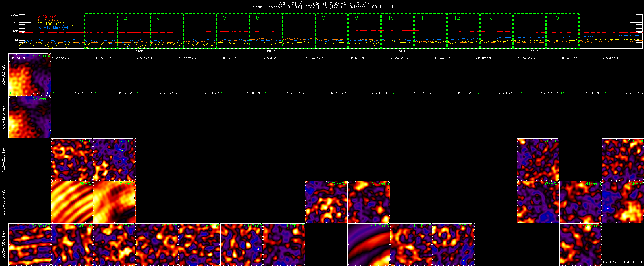Select interval 13 box on the light curve
This screenshot has width=644, height=266.
pyautogui.click(x=497, y=31)
